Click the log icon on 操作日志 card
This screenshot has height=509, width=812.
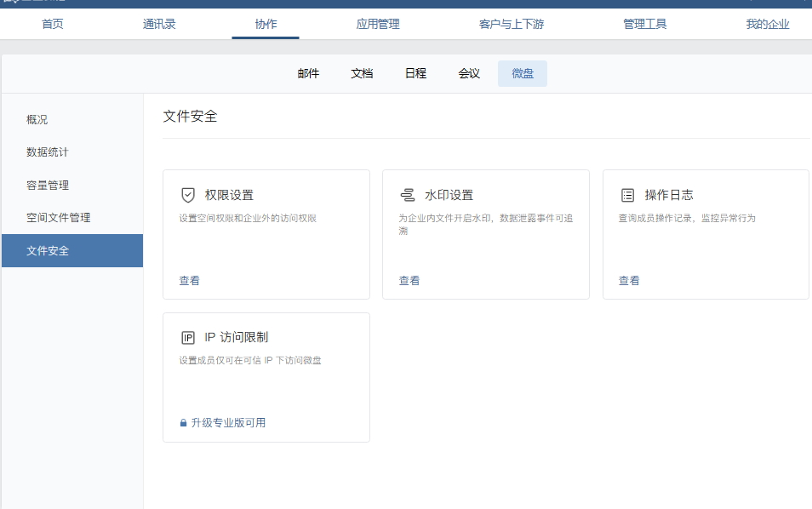tap(627, 194)
